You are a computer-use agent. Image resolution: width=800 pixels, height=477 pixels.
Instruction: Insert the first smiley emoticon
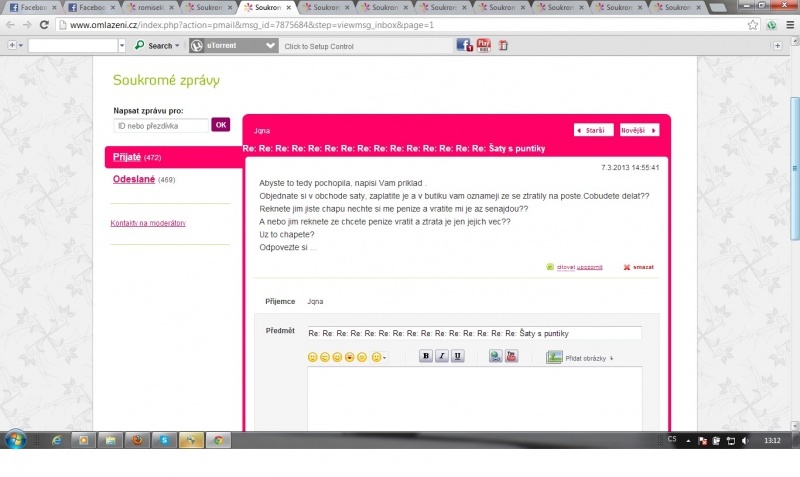tap(312, 357)
